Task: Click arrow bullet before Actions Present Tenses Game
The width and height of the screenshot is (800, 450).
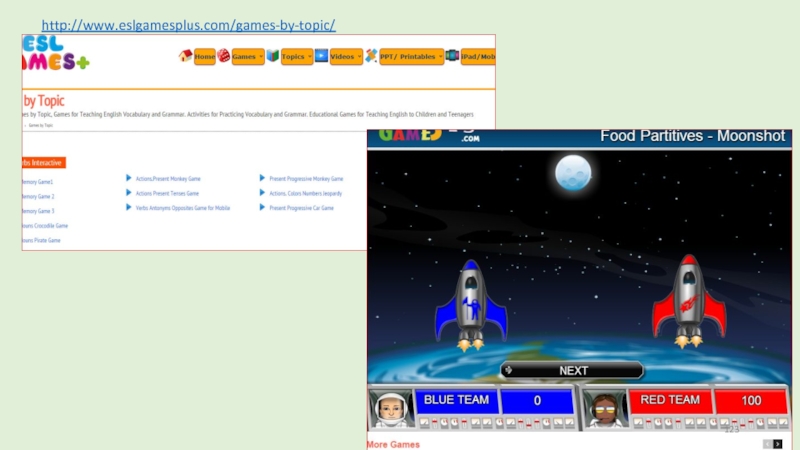Action: click(x=129, y=193)
